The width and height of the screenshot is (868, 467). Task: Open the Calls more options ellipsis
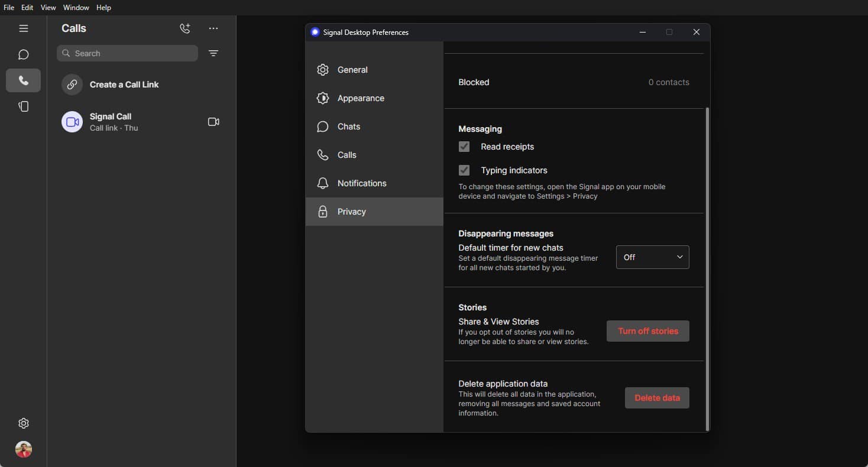click(x=213, y=28)
